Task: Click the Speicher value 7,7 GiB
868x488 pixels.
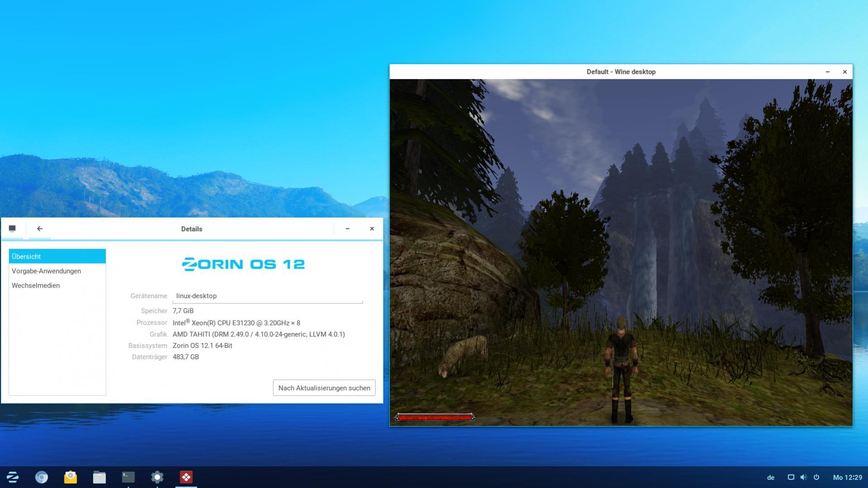Action: point(183,311)
